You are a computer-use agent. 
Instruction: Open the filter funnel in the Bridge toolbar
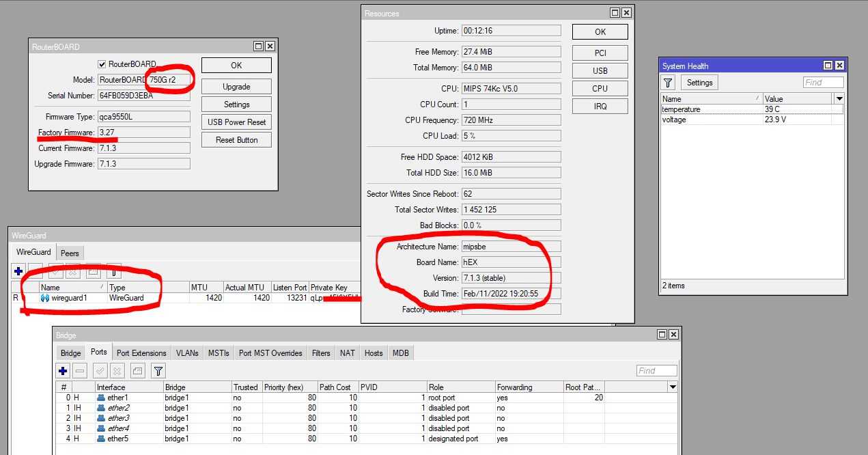(158, 371)
